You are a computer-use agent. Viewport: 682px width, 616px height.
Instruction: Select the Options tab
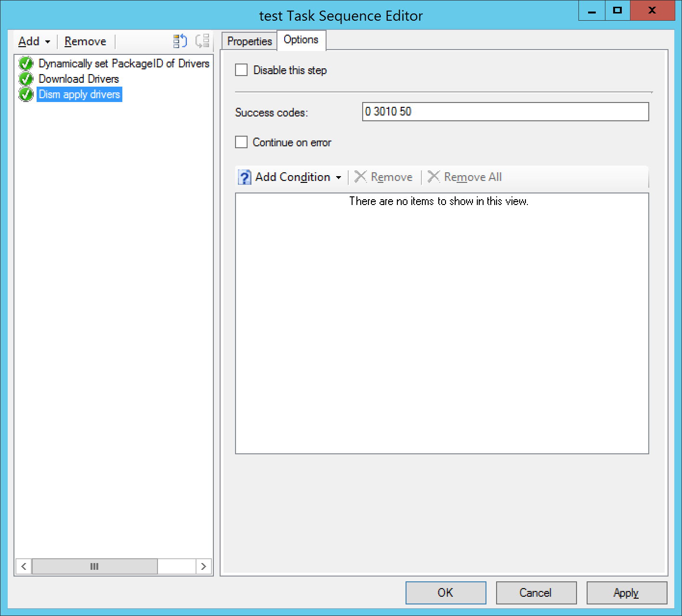click(301, 40)
